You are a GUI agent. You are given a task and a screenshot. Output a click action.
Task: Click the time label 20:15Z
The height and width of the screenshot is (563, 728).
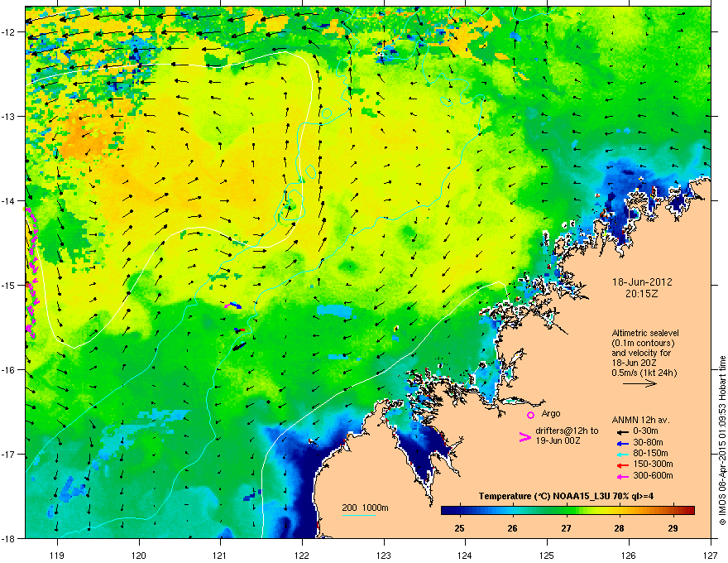[642, 294]
